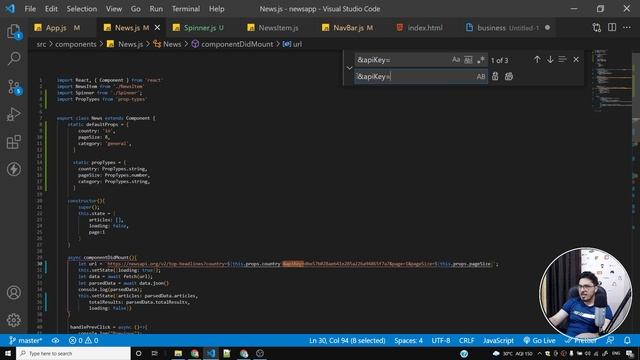Click the Ln 30, Col 94 position indicator
This screenshot has height=360, width=640.
click(x=347, y=340)
